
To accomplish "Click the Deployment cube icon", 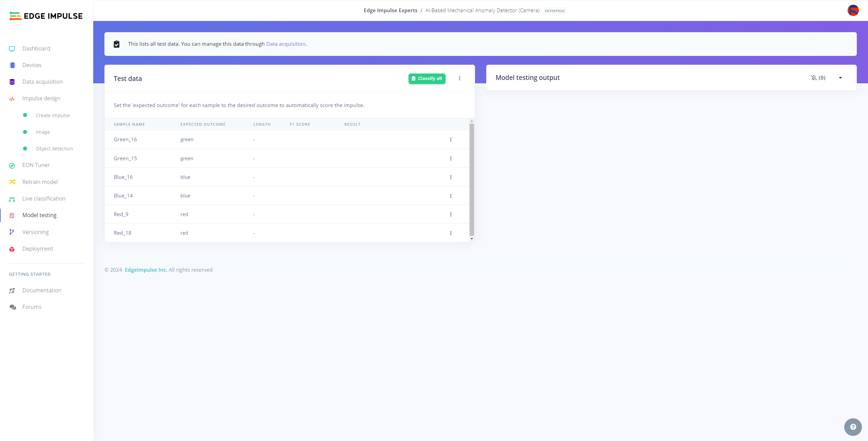I will (x=12, y=249).
